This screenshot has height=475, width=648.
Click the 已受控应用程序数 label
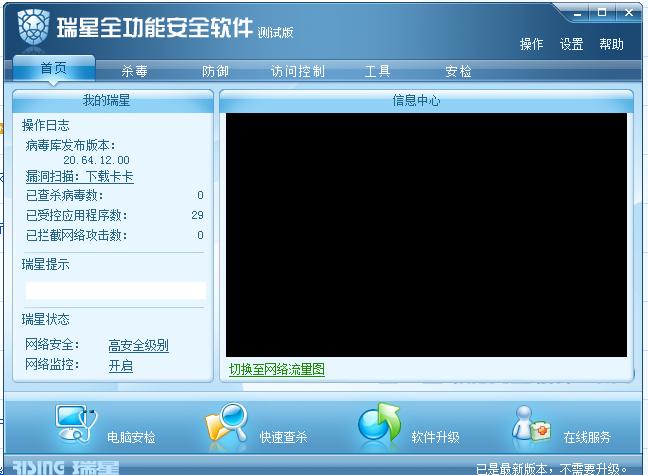click(76, 215)
